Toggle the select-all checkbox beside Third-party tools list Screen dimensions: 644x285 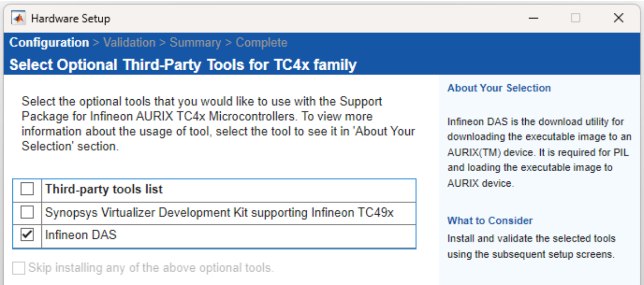(x=27, y=189)
